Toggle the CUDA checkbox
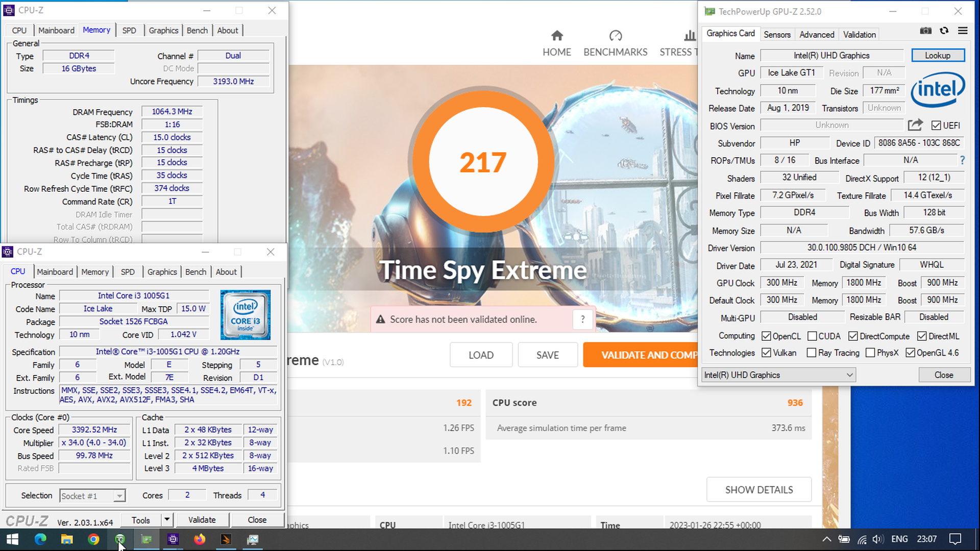 812,336
